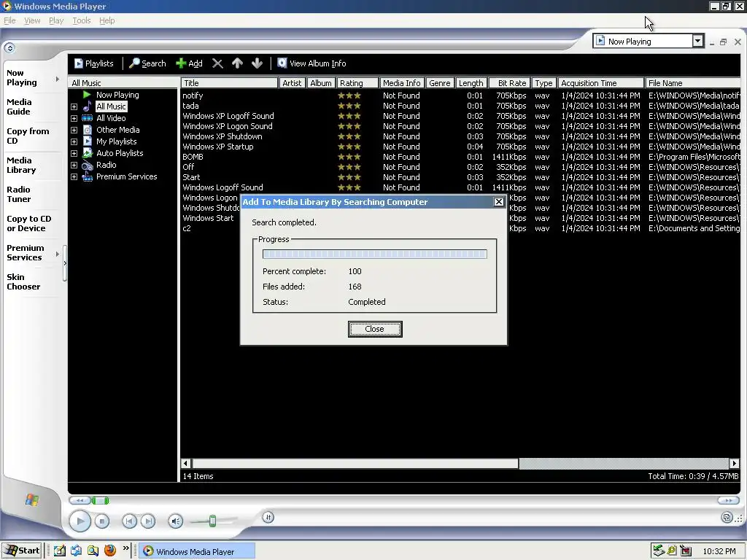747x560 pixels.
Task: Expand Now Playing side arrow
Action: (57, 79)
